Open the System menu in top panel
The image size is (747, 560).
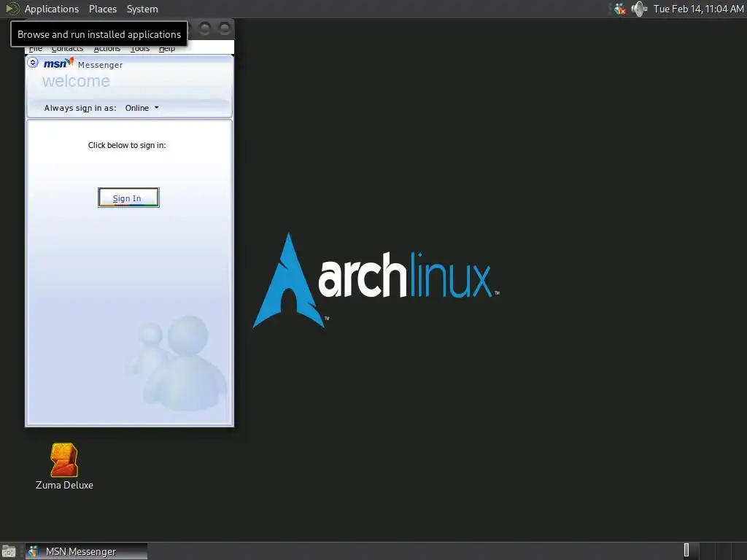coord(142,9)
